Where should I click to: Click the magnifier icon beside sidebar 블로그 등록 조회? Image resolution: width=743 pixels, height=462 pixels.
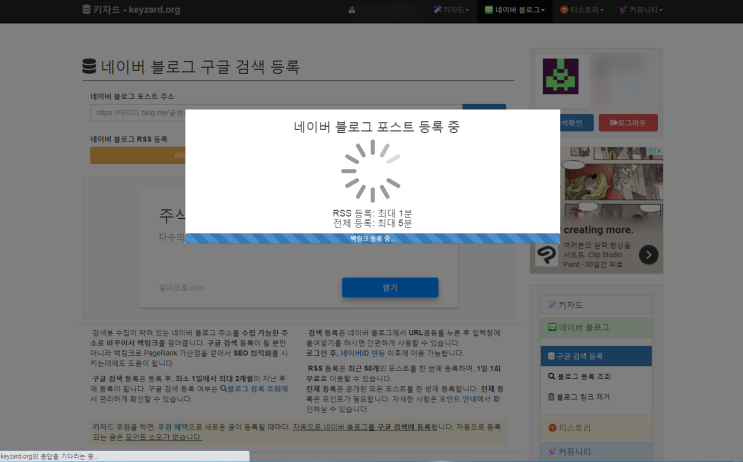tap(551, 376)
